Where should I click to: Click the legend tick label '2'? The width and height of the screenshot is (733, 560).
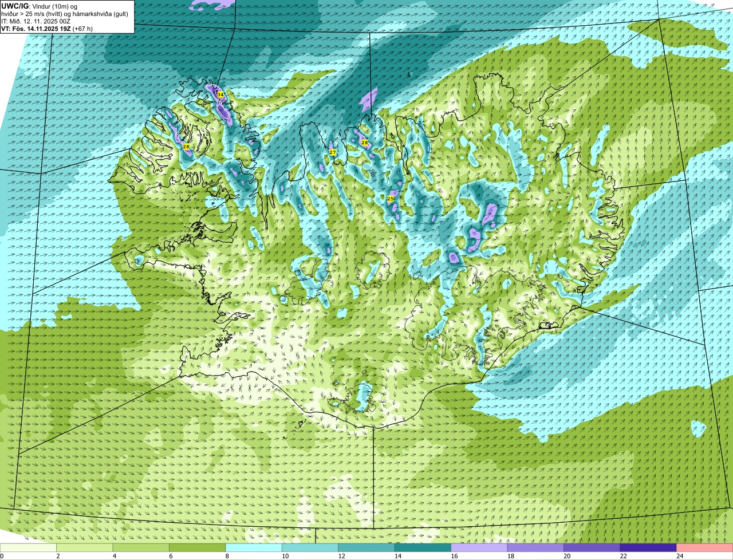tap(58, 556)
